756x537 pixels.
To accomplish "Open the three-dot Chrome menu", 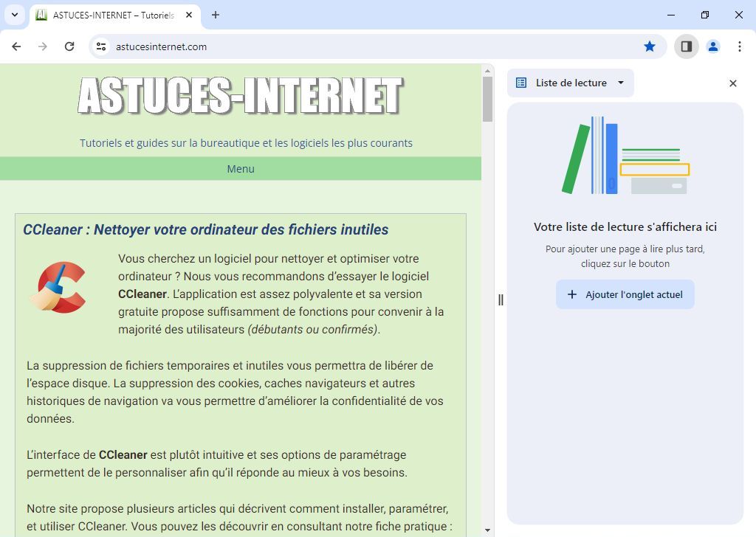I will [740, 46].
